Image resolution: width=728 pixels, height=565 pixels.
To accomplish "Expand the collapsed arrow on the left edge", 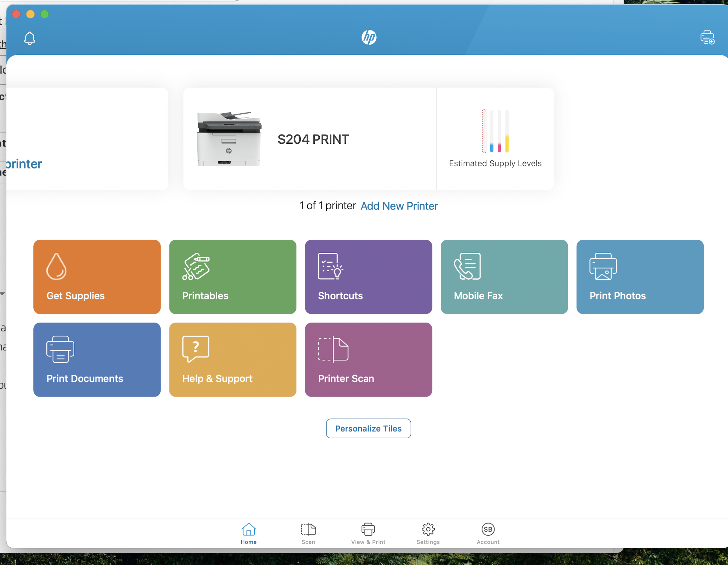I will tap(3, 294).
